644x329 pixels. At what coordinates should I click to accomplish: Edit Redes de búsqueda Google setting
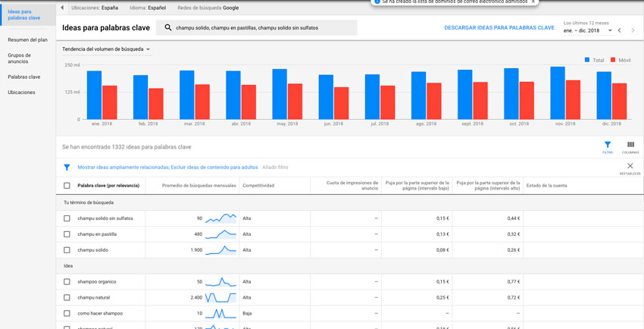pos(208,8)
